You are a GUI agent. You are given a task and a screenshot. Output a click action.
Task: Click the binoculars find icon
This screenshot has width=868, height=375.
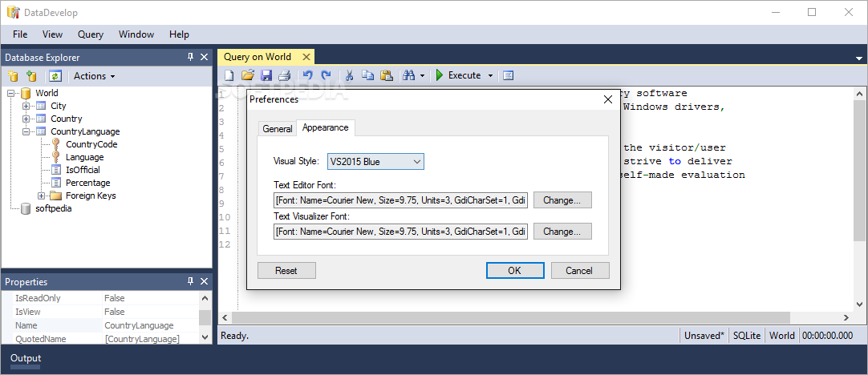409,75
